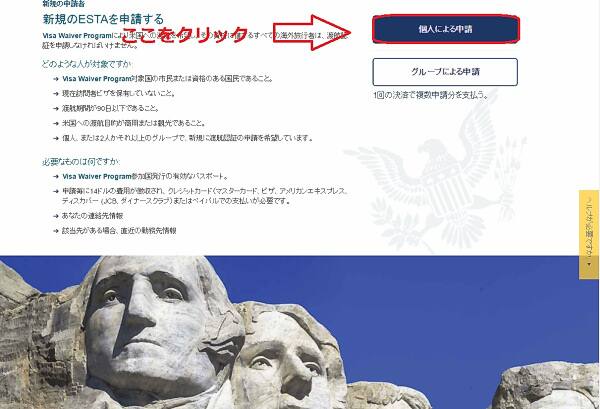The height and width of the screenshot is (409, 600).
Task: Click the red outlined arrow annotation
Action: pyautogui.click(x=311, y=33)
